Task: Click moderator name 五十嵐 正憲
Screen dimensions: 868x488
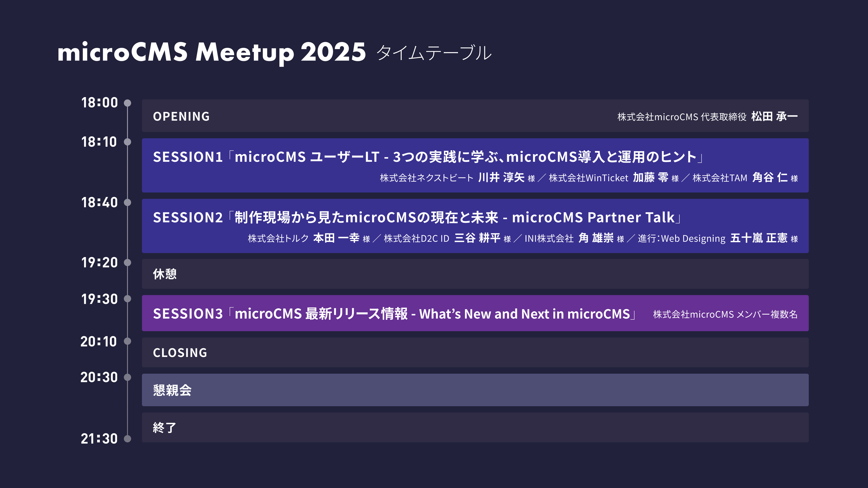Action: tap(759, 238)
